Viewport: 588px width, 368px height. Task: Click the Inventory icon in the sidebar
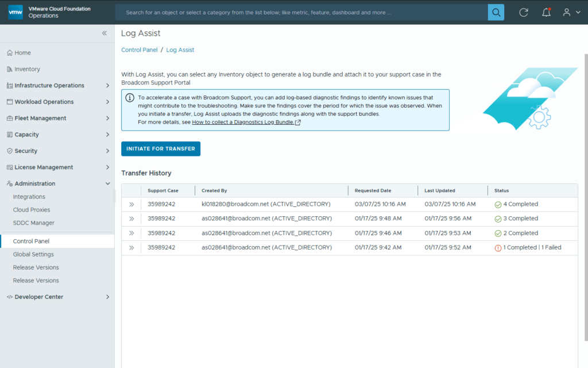[x=10, y=69]
